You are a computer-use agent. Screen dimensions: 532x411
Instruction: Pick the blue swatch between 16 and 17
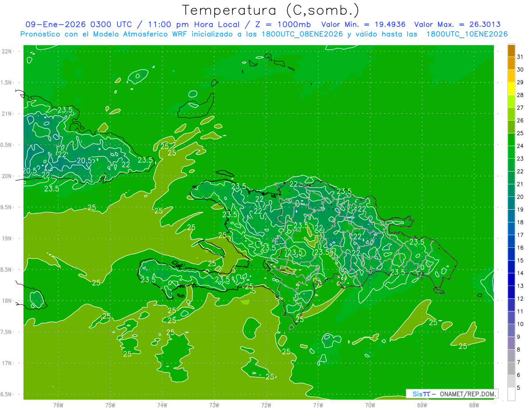pyautogui.click(x=511, y=241)
